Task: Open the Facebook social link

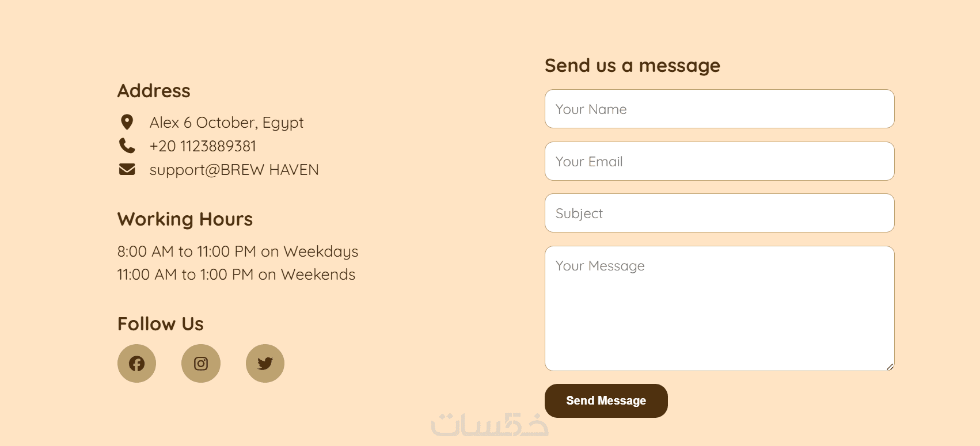Action: tap(136, 364)
